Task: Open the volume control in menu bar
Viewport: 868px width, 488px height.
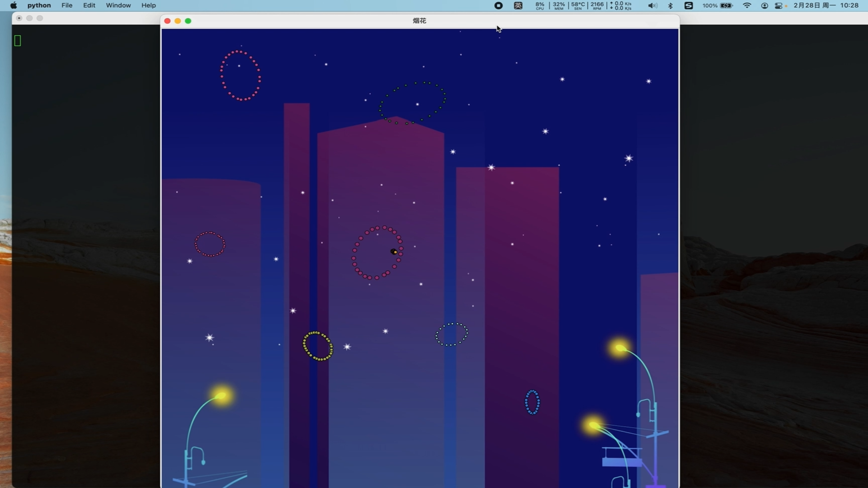Action: point(652,5)
